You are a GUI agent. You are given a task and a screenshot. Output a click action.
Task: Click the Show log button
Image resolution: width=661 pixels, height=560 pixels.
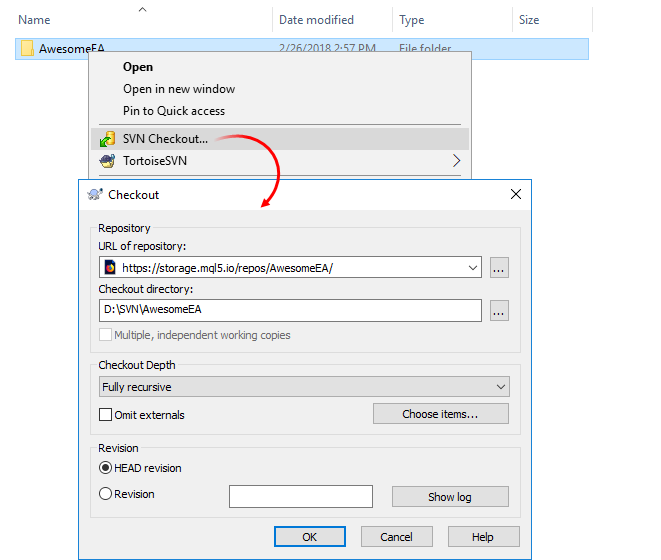coord(450,497)
